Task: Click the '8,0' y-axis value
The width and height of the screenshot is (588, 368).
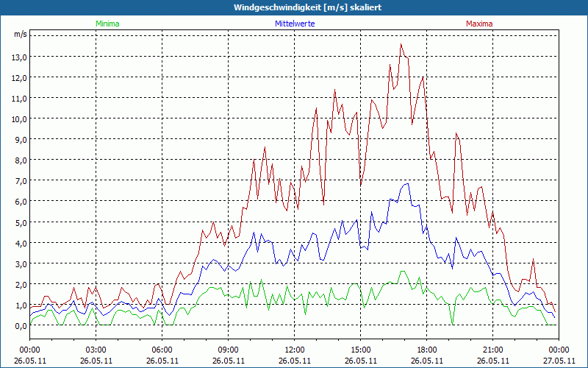Action: [x=22, y=160]
